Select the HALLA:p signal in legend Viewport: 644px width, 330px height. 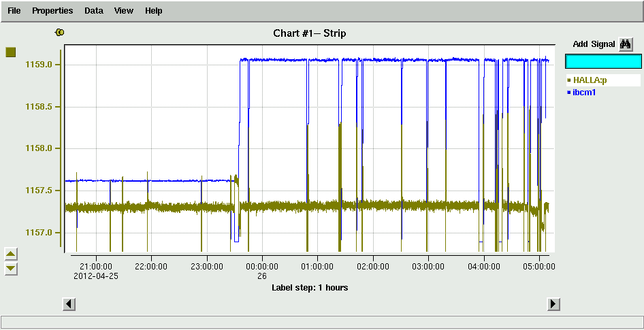point(603,80)
